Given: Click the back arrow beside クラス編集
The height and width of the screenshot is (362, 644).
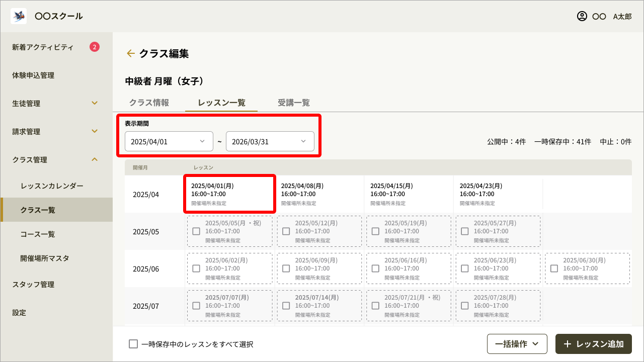Looking at the screenshot, I should click(x=131, y=53).
